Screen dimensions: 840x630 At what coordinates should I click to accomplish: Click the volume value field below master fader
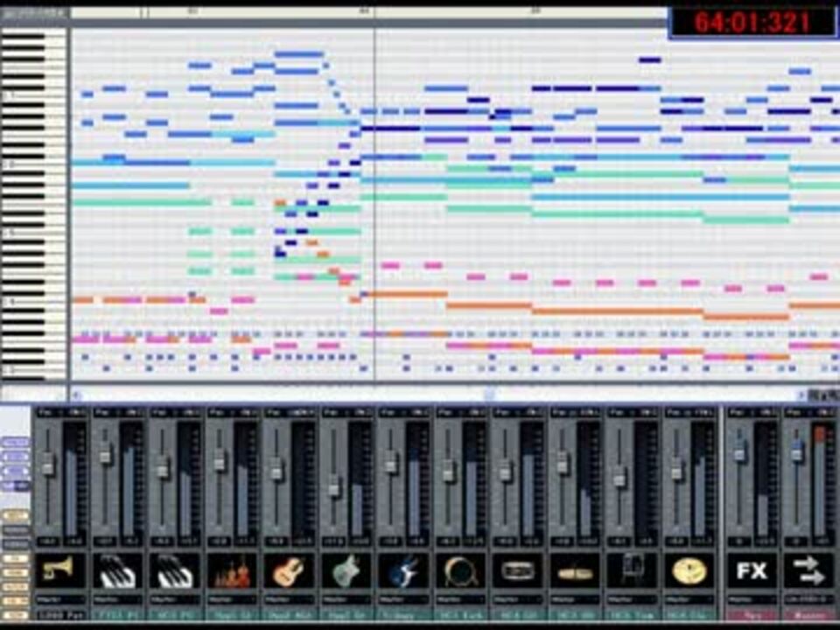tap(797, 542)
